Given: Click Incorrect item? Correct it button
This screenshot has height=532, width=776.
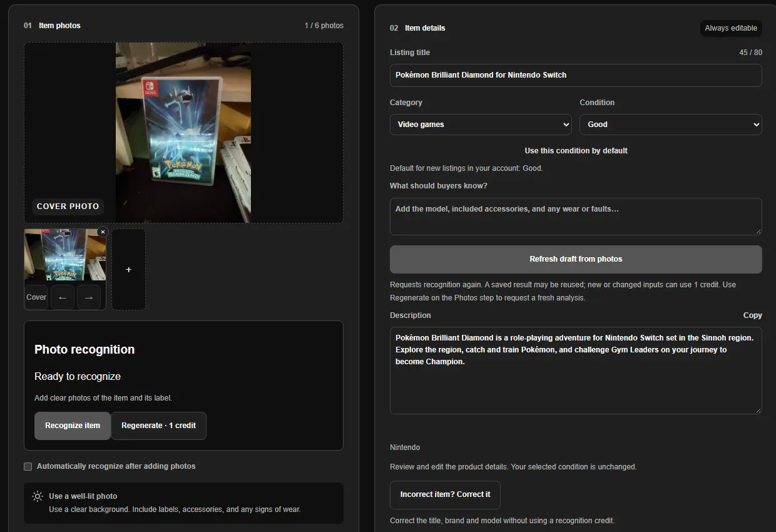Looking at the screenshot, I should pyautogui.click(x=445, y=494).
